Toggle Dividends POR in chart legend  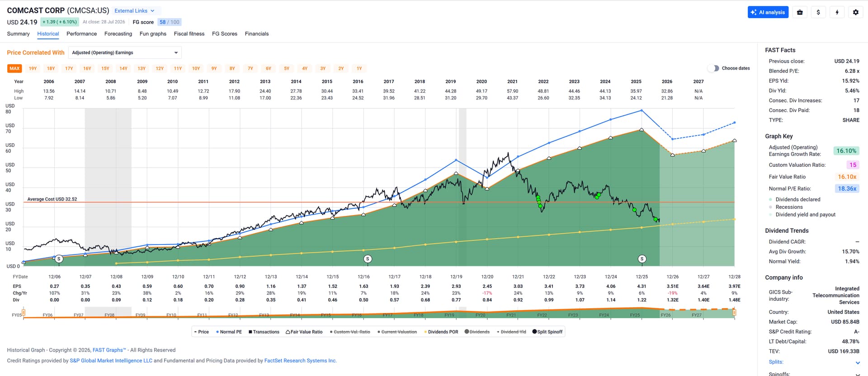[441, 332]
